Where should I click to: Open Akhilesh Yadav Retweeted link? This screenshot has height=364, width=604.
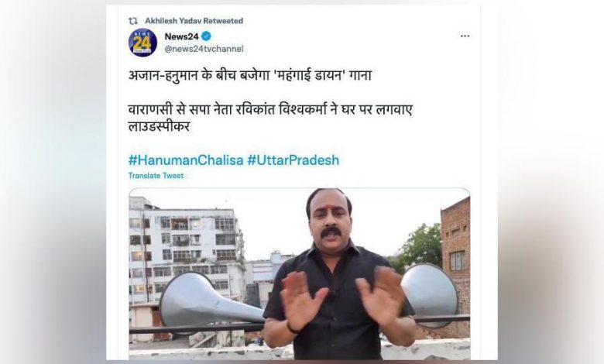tap(194, 21)
